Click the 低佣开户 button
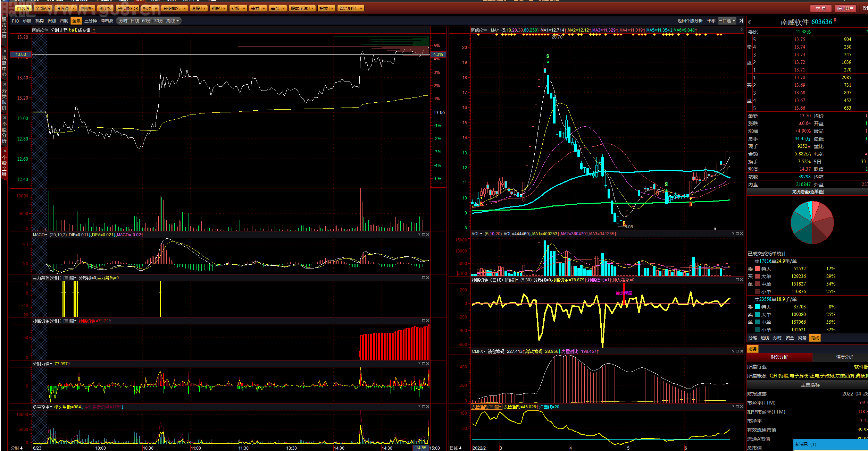This screenshot has height=451, width=868. pyautogui.click(x=845, y=8)
